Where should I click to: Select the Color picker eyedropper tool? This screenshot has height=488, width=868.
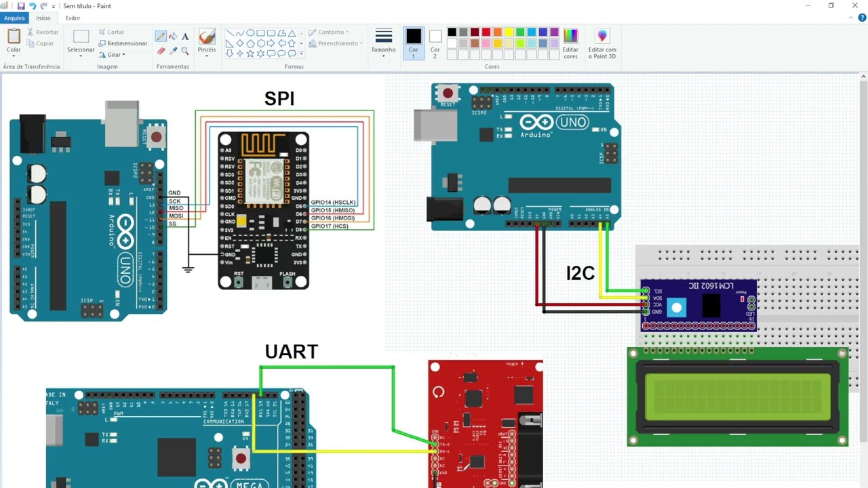tap(173, 51)
